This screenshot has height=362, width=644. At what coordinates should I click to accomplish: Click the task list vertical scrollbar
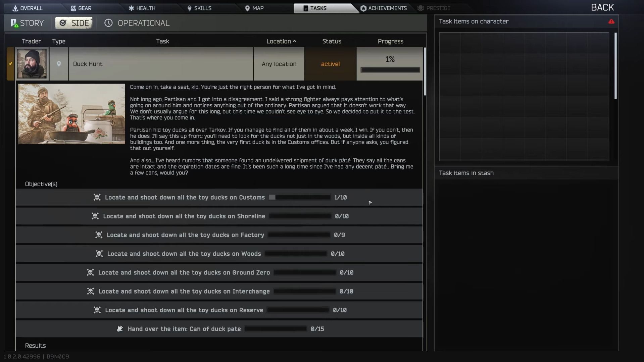pyautogui.click(x=425, y=72)
